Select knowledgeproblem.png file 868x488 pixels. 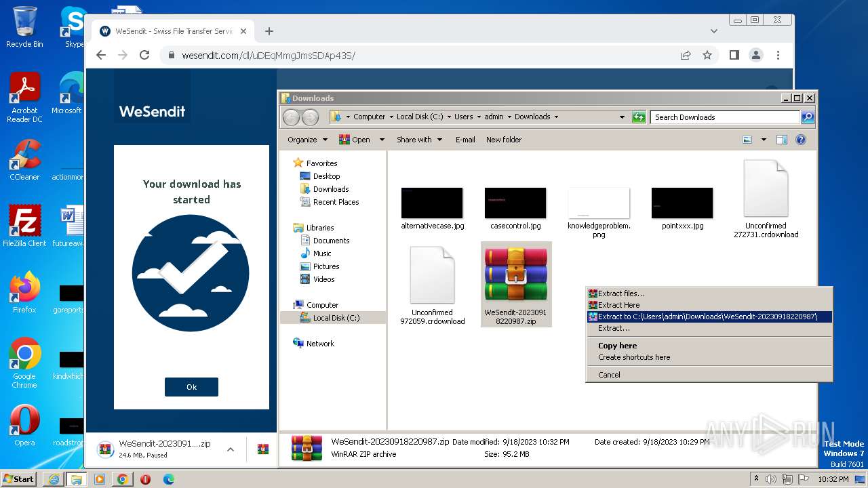pyautogui.click(x=599, y=203)
